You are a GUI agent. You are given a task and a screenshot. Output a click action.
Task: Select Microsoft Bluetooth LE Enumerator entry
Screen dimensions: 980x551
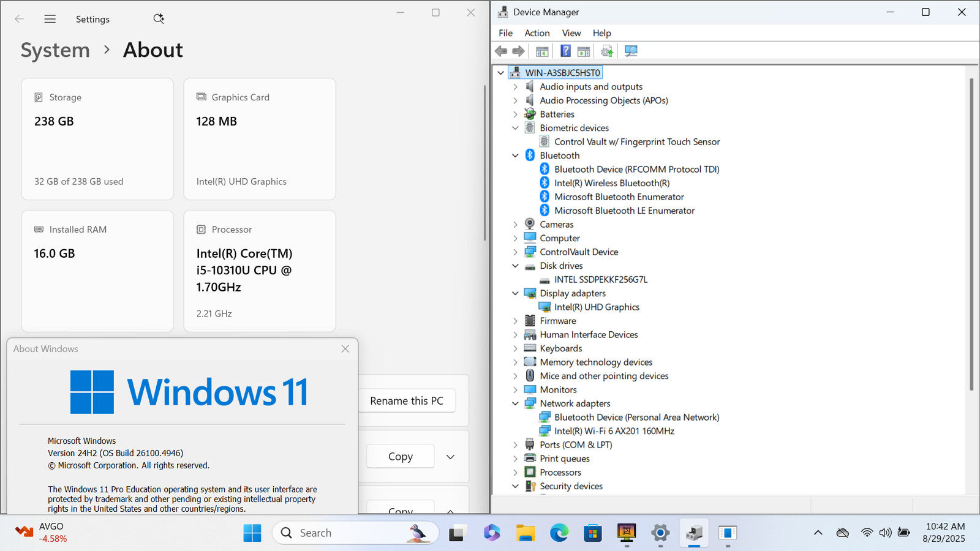tap(625, 211)
